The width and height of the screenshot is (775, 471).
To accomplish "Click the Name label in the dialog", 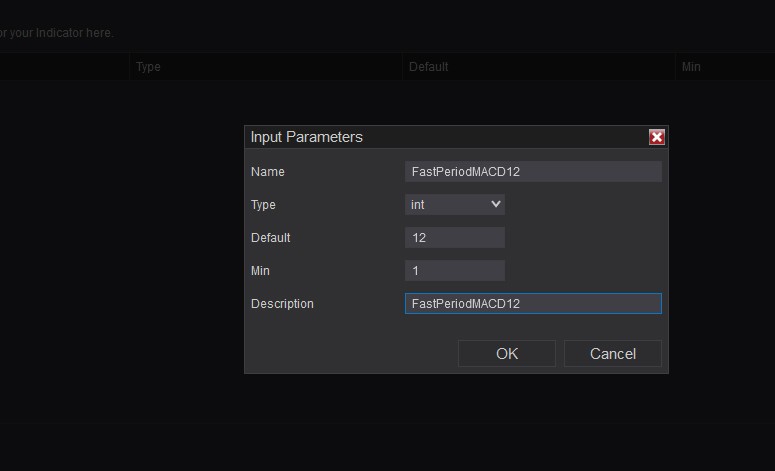I will [x=268, y=172].
